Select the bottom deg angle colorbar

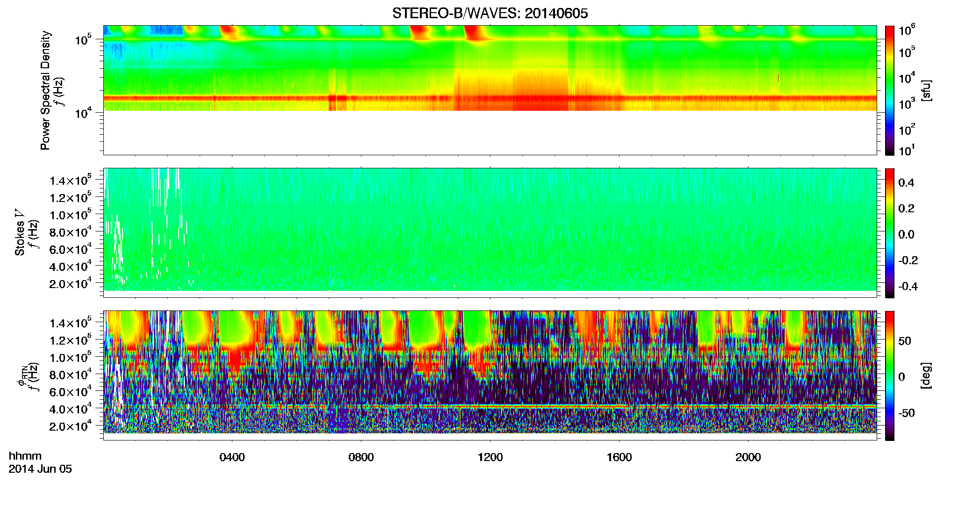889,375
